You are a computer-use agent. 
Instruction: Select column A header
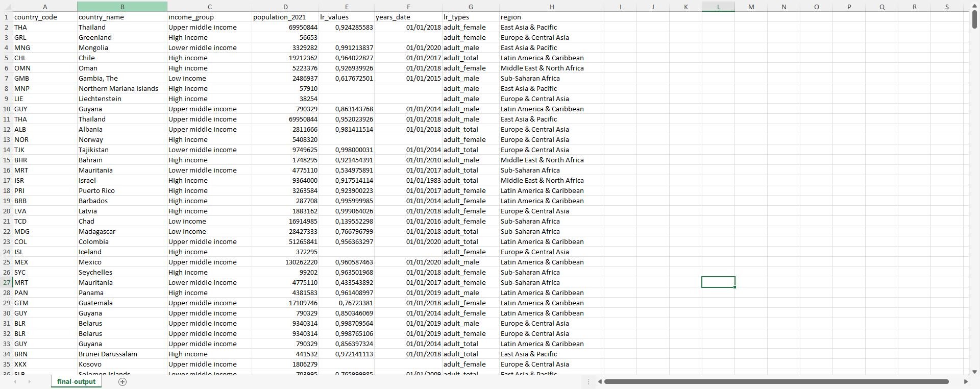click(45, 7)
